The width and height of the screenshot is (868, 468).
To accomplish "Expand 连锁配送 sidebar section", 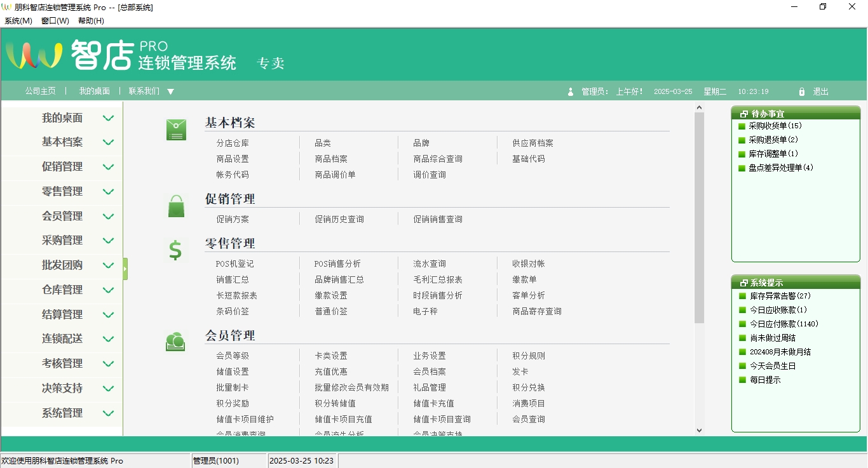I will coord(109,339).
